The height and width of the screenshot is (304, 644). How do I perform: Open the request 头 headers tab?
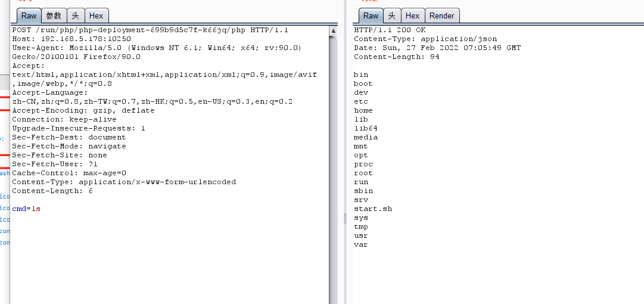[x=75, y=16]
